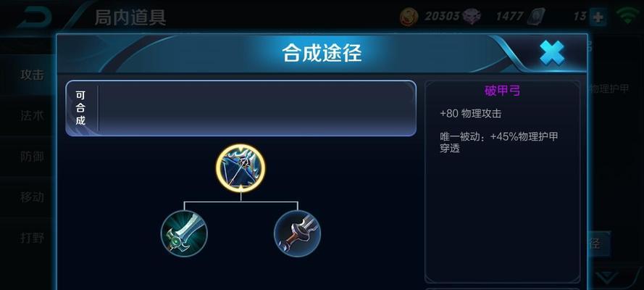Tap the 可合成 items strip

tap(241, 109)
